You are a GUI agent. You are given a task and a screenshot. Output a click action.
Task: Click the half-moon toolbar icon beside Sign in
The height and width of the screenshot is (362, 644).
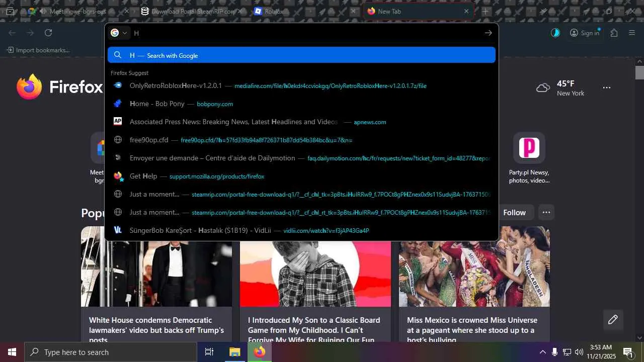[555, 33]
